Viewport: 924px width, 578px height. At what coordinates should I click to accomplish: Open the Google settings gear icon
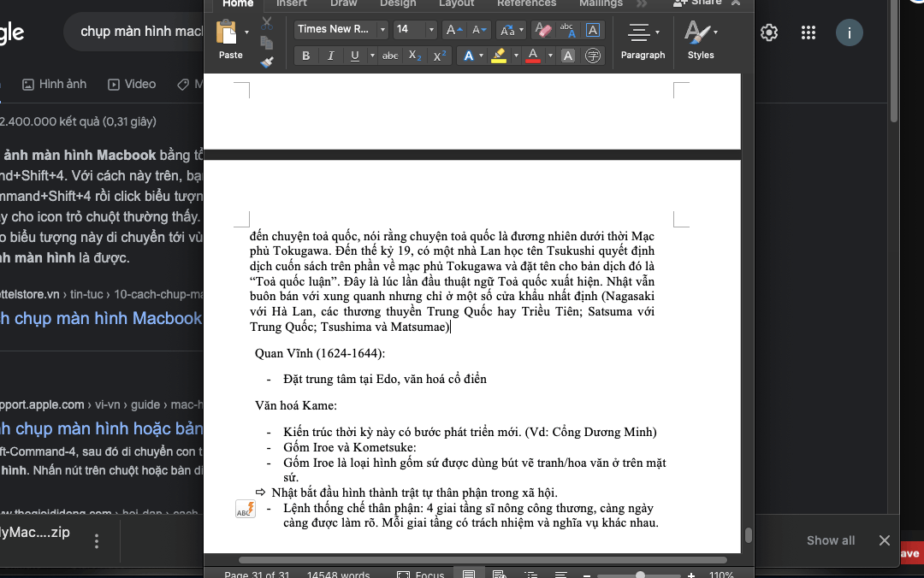click(769, 32)
